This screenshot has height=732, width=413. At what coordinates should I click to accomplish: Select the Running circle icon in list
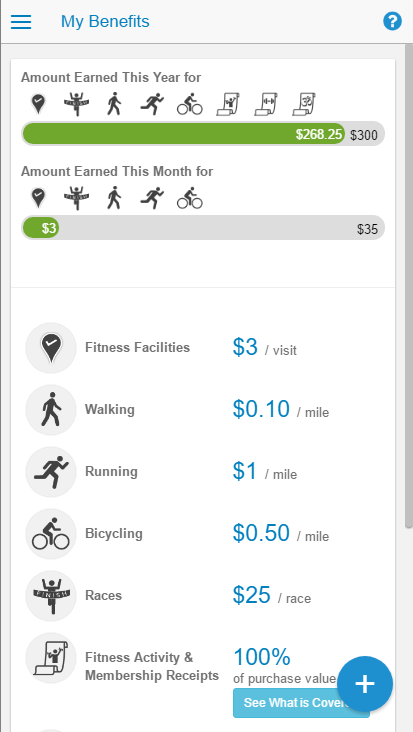51,472
